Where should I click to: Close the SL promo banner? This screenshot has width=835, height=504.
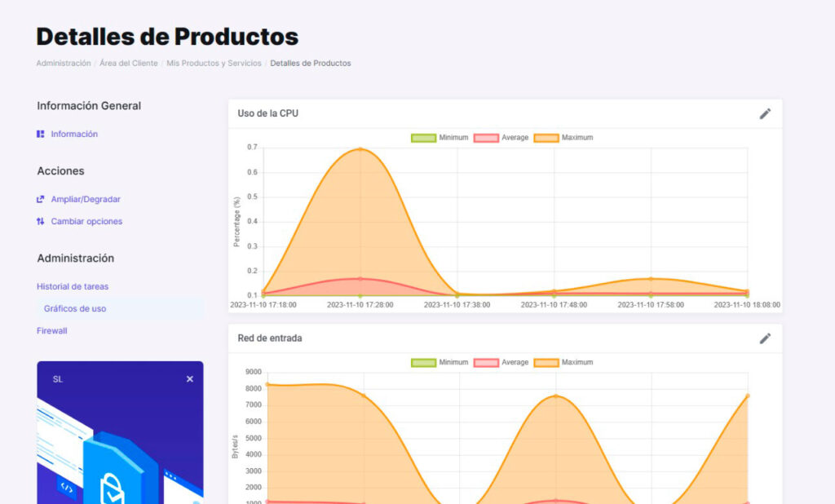coord(189,378)
